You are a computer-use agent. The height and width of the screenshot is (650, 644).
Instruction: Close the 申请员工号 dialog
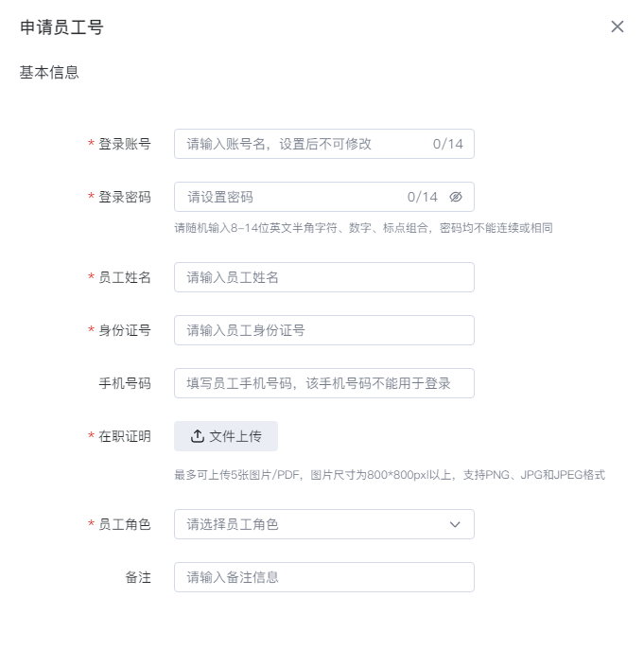tap(618, 26)
